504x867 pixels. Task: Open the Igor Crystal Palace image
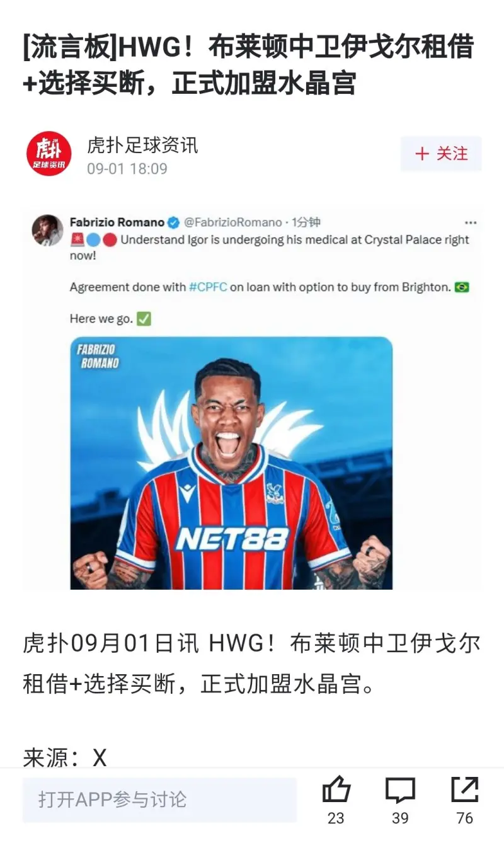(x=231, y=463)
